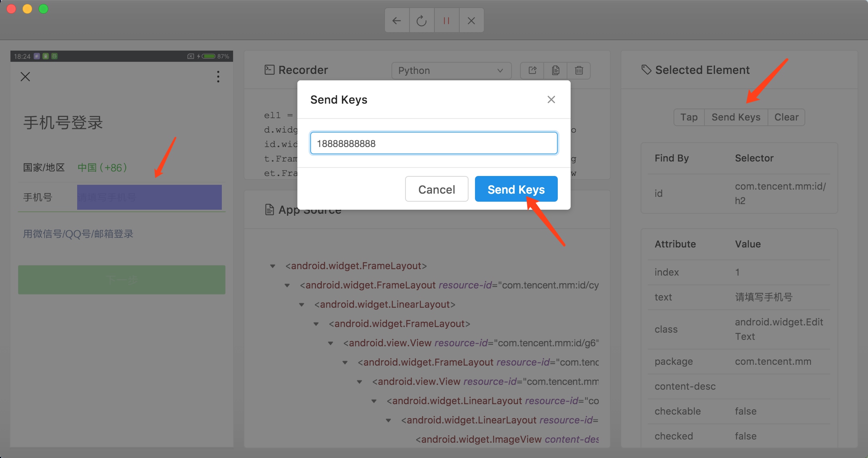Open the three-dot menu on the phone screen
868x458 pixels.
click(218, 76)
